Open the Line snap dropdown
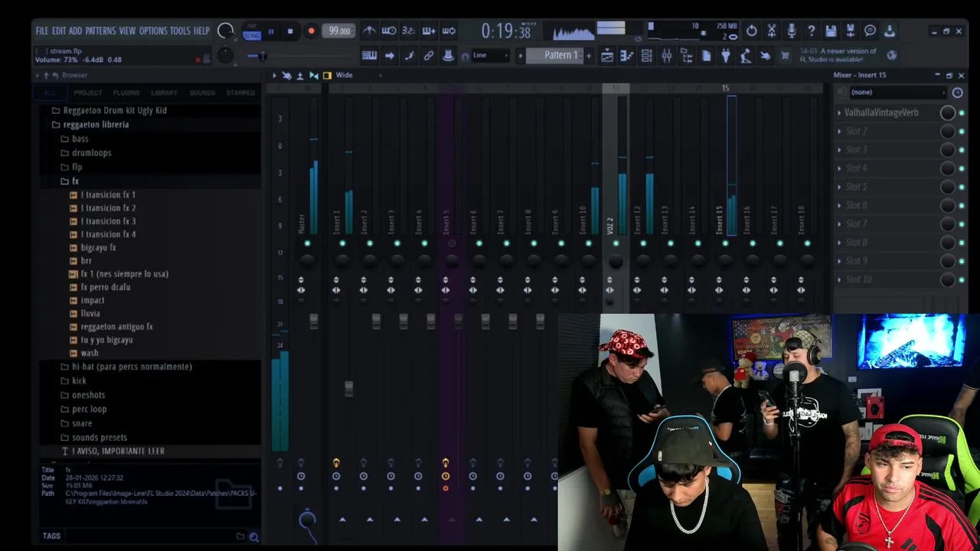980x551 pixels. point(490,55)
